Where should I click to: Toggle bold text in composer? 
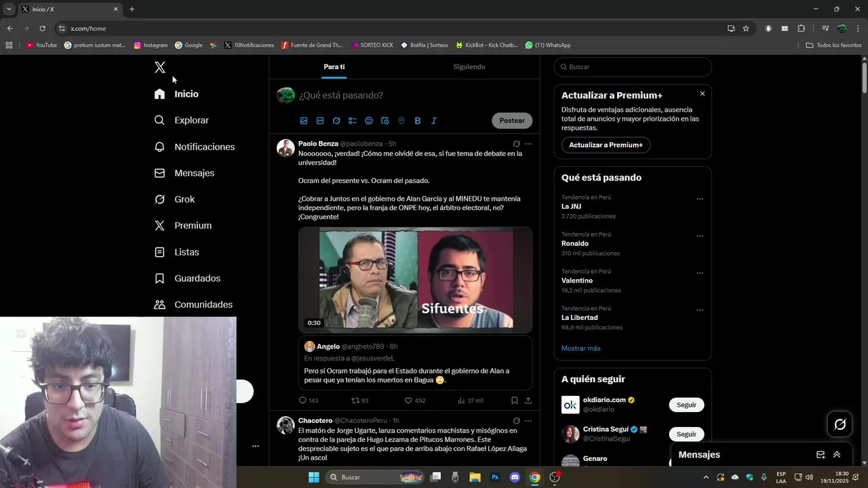(418, 121)
